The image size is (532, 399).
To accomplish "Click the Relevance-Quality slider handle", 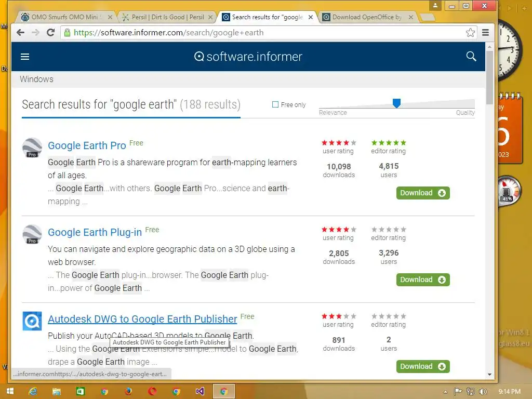I will click(396, 103).
